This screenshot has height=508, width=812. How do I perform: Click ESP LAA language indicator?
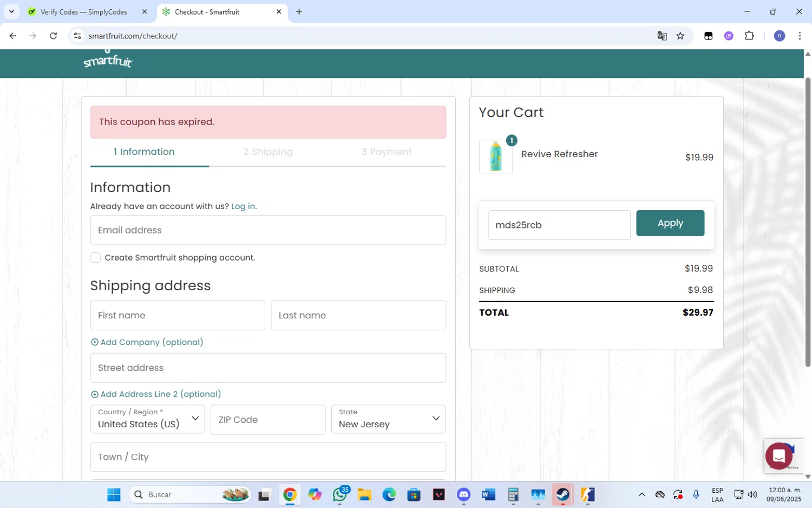point(717,494)
